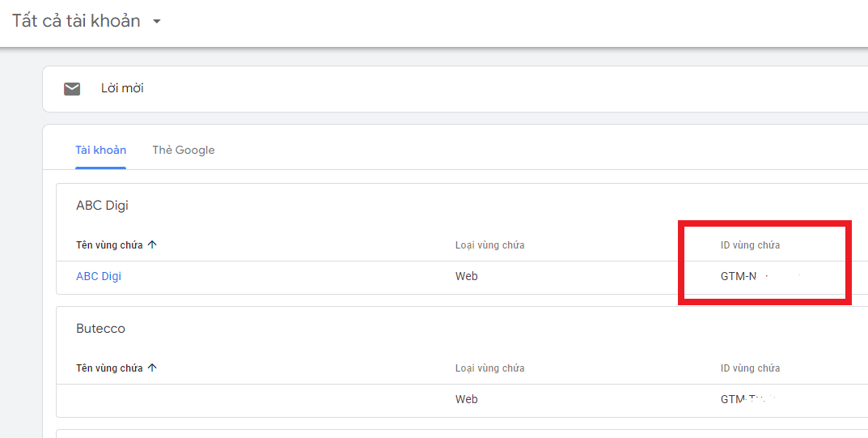Viewport: 868px width, 438px height.
Task: Click ID vùng chứa header under Butecco
Action: 750,368
